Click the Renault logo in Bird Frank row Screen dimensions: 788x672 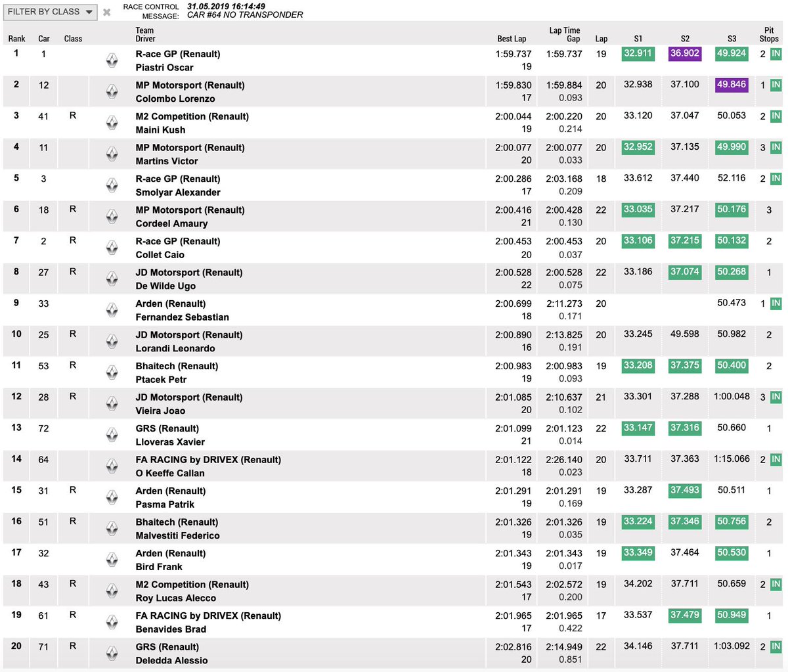tap(112, 560)
